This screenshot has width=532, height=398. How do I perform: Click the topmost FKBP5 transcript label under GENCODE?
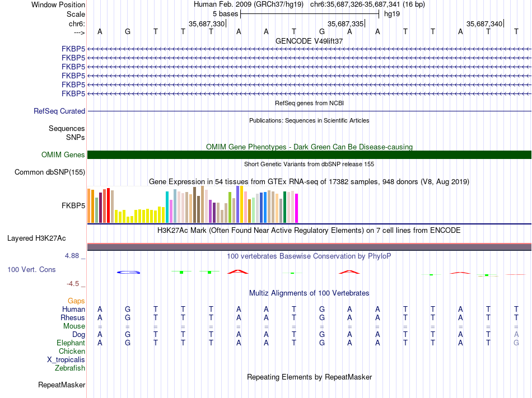click(x=73, y=49)
